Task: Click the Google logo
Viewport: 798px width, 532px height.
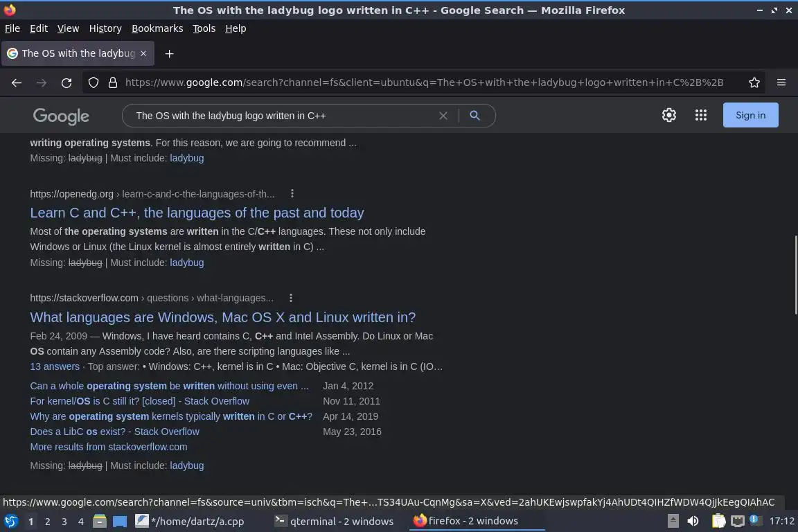Action: [x=61, y=116]
